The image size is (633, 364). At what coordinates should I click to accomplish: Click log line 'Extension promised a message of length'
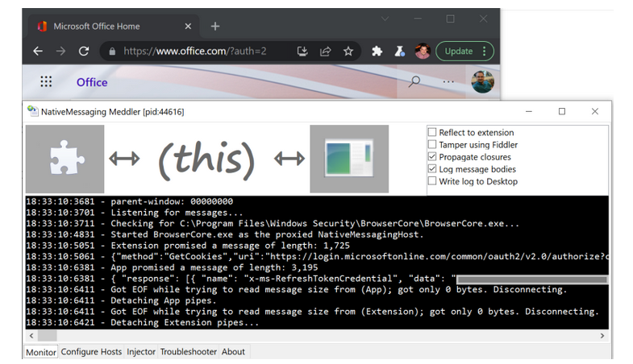click(x=188, y=246)
